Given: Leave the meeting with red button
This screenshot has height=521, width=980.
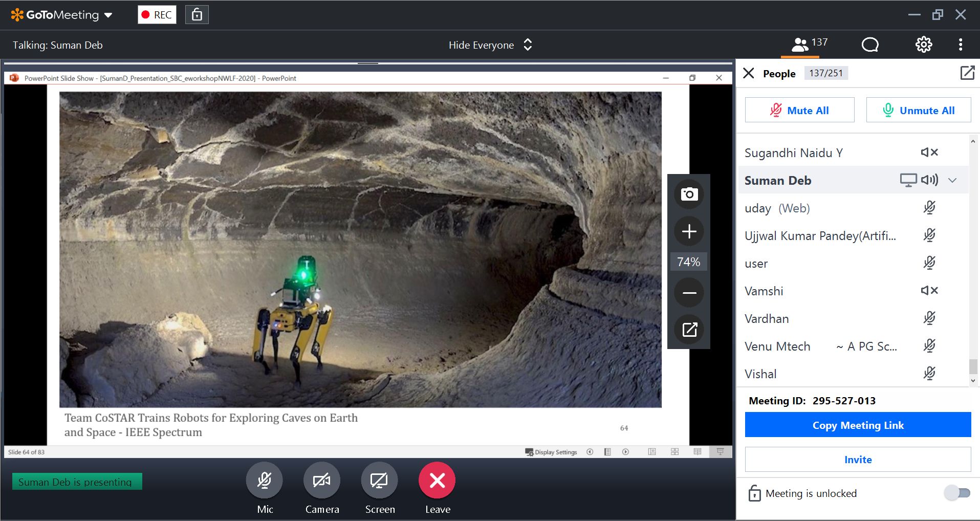Looking at the screenshot, I should click(437, 481).
